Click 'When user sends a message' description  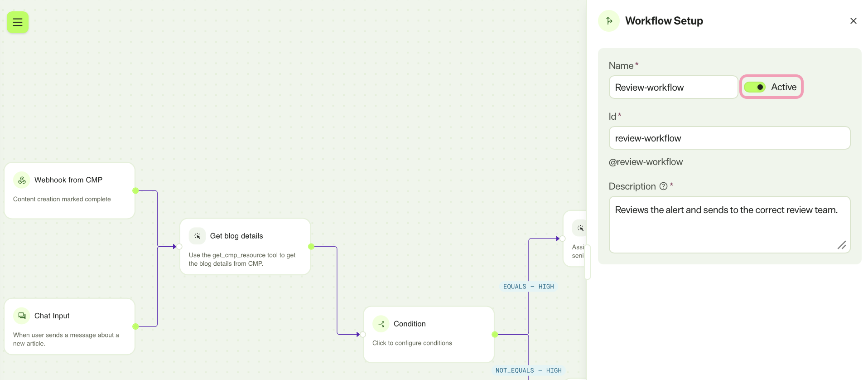[x=66, y=339]
